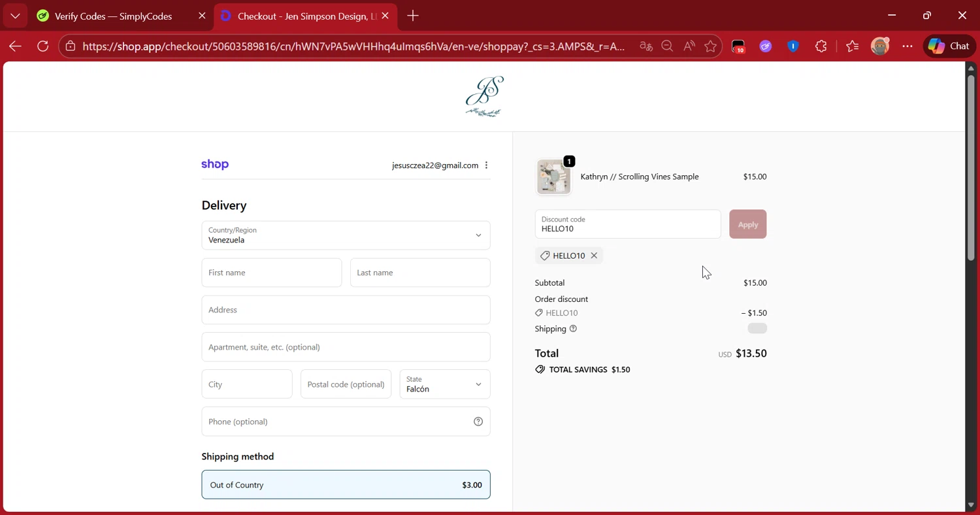Open browser Settings and more menu

point(907,46)
